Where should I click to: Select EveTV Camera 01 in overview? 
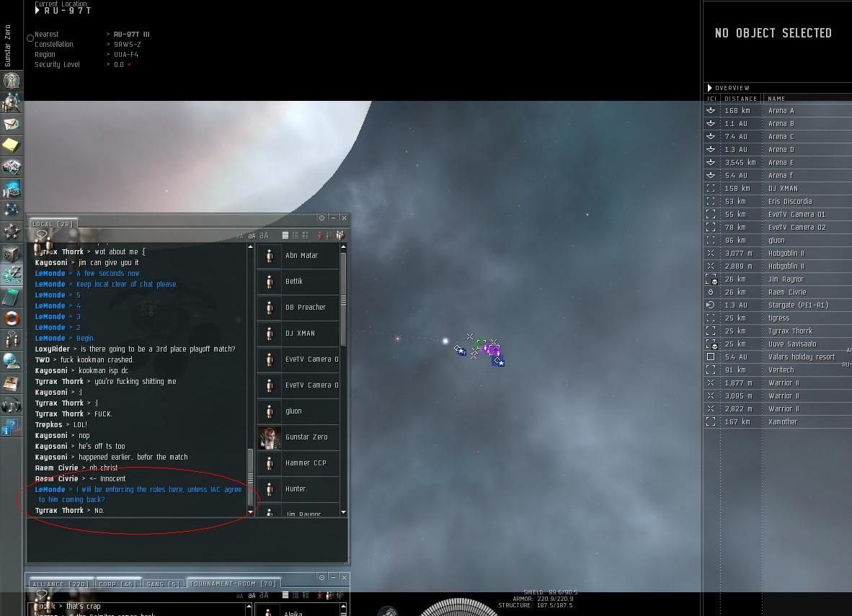[x=778, y=215]
